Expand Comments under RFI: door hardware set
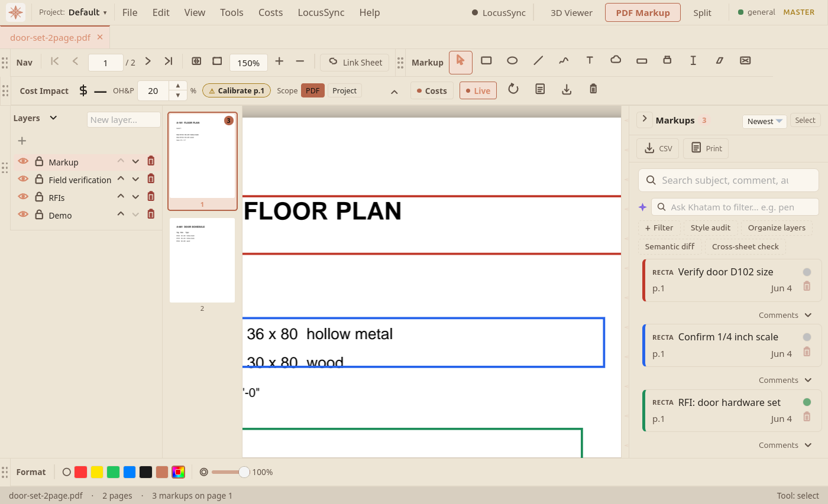 click(x=785, y=445)
